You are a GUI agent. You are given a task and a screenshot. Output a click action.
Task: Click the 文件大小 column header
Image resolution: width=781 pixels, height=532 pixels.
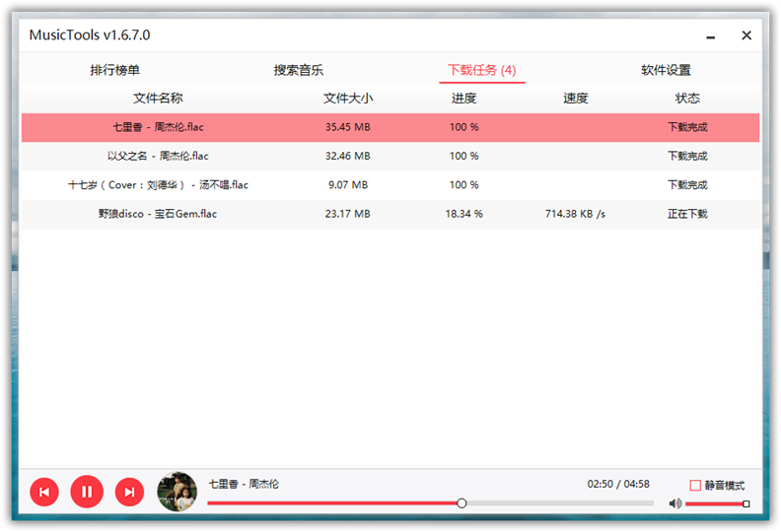[348, 99]
